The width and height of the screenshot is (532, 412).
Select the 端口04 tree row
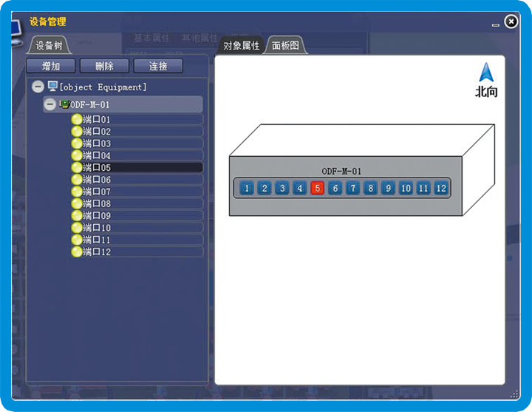pos(137,155)
